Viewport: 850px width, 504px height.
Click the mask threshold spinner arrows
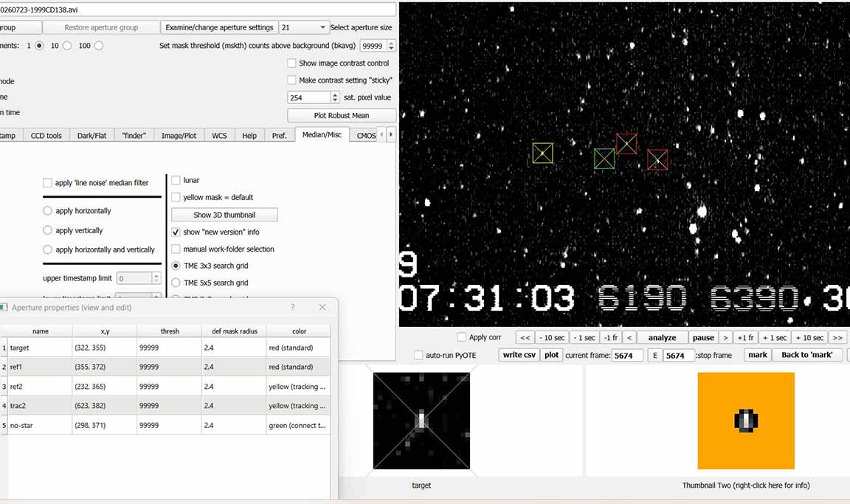391,46
